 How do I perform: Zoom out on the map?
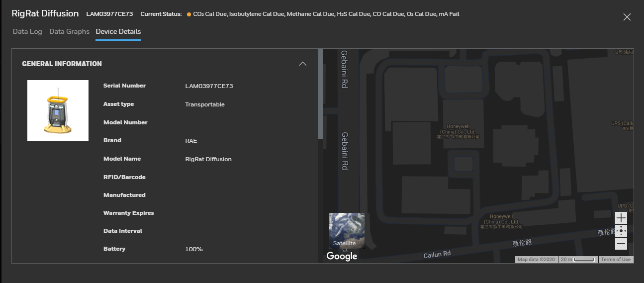621,244
